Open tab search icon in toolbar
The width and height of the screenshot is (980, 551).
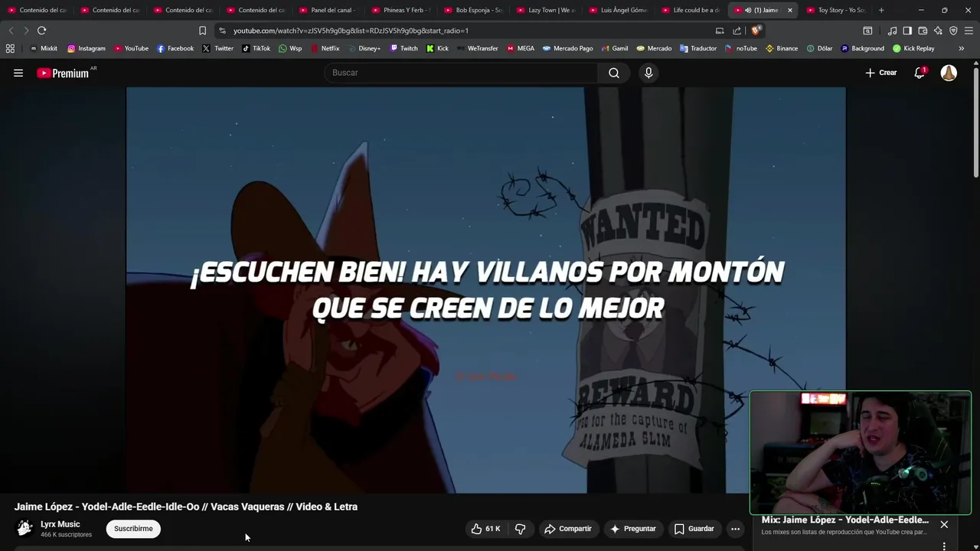pos(867,31)
